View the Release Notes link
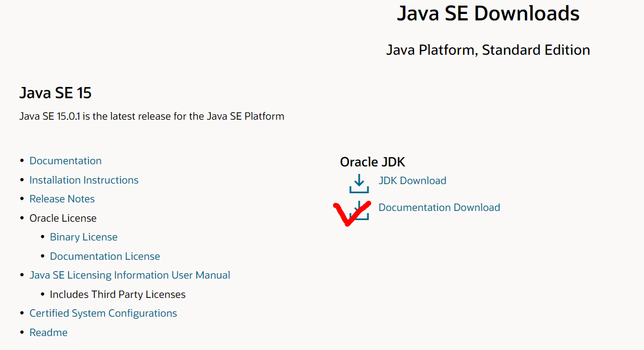The width and height of the screenshot is (644, 350). [x=62, y=199]
